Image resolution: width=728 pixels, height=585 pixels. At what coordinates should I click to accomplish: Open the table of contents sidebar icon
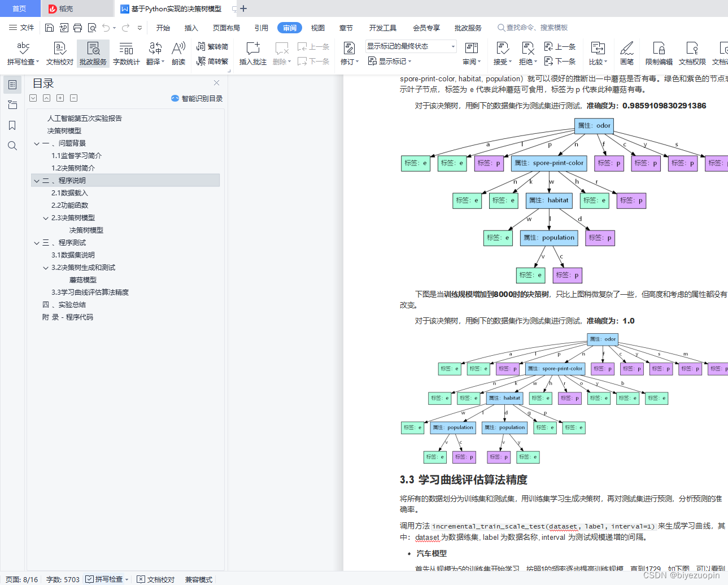(12, 85)
